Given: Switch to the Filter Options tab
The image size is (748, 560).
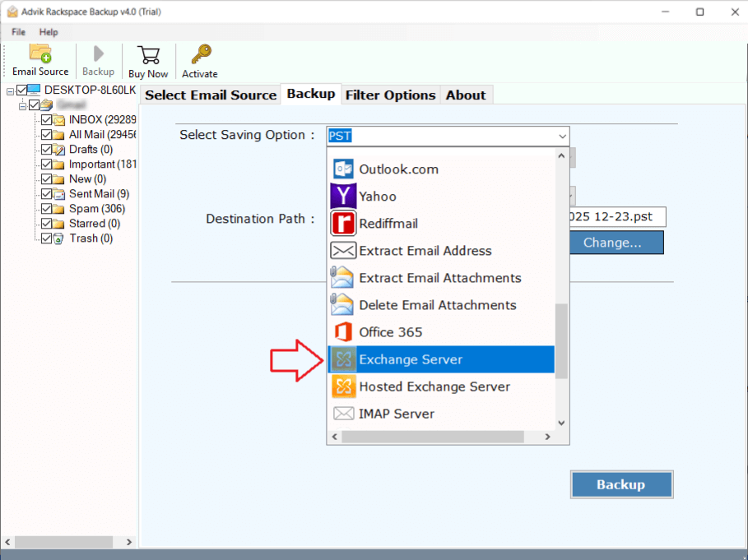Looking at the screenshot, I should (390, 95).
